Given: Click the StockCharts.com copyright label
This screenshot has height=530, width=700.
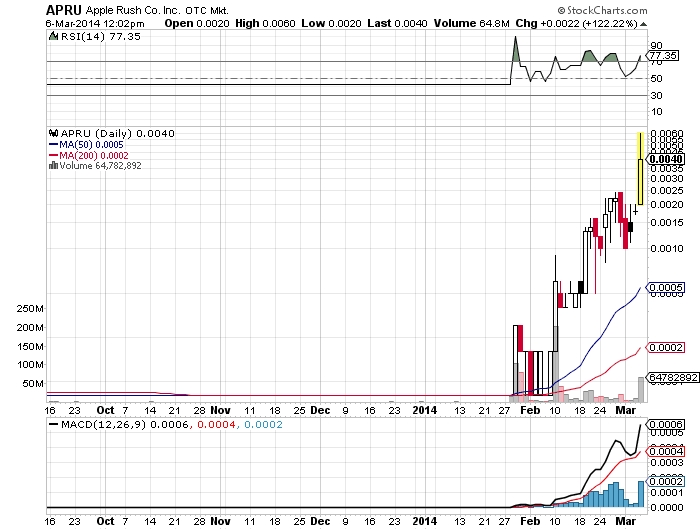Looking at the screenshot, I should tap(602, 10).
